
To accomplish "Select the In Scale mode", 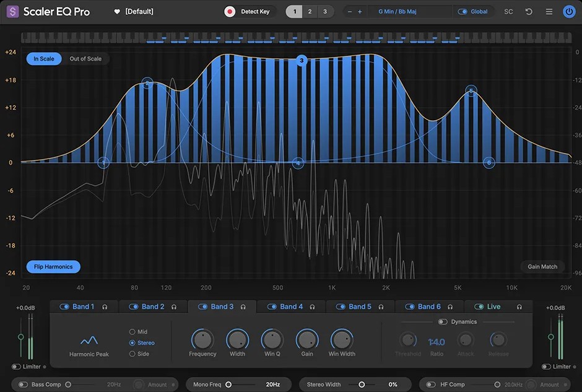I will pyautogui.click(x=44, y=59).
